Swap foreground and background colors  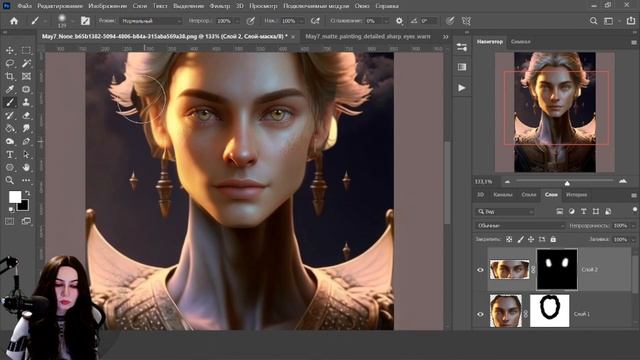click(x=27, y=193)
